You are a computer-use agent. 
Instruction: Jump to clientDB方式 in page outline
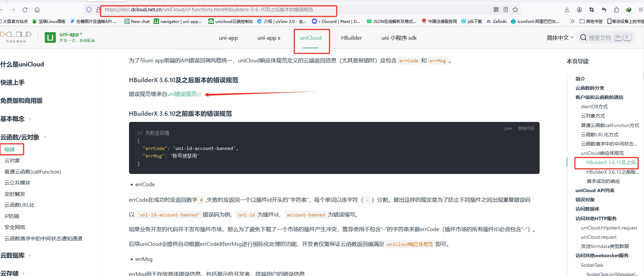(594, 106)
